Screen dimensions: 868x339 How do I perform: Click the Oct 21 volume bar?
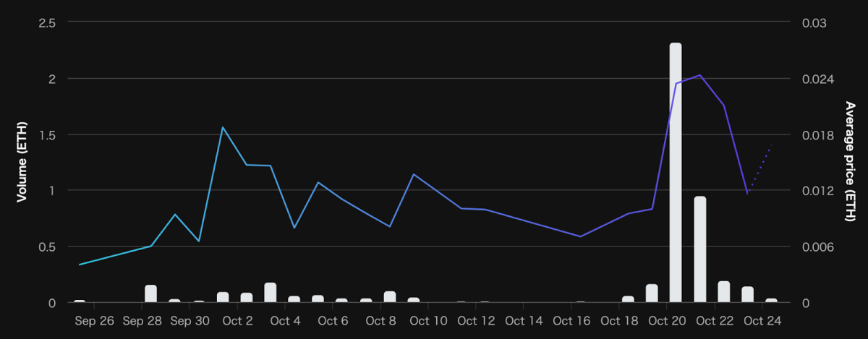[x=699, y=249]
